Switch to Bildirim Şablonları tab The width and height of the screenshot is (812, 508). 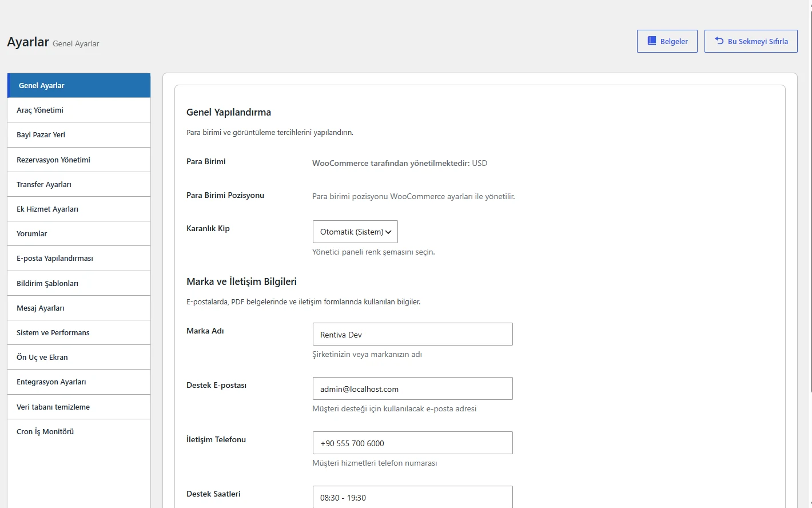click(79, 283)
